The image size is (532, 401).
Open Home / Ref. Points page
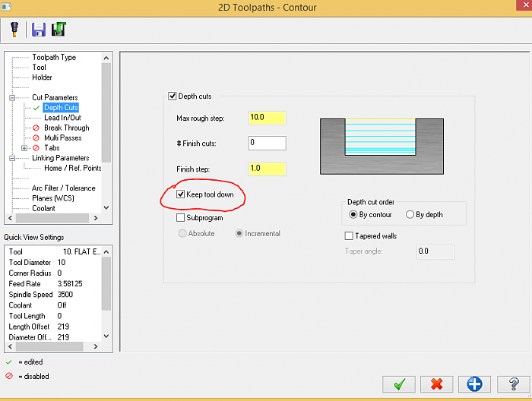[73, 168]
